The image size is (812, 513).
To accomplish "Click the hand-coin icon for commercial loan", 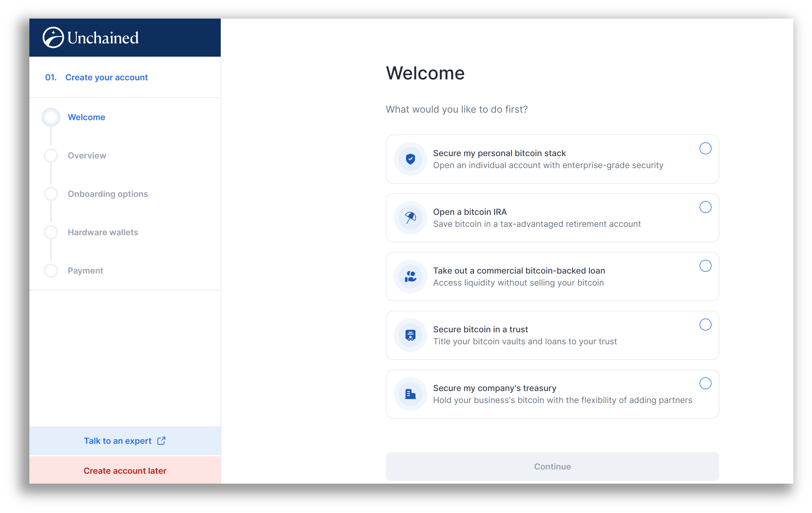I will click(x=410, y=276).
